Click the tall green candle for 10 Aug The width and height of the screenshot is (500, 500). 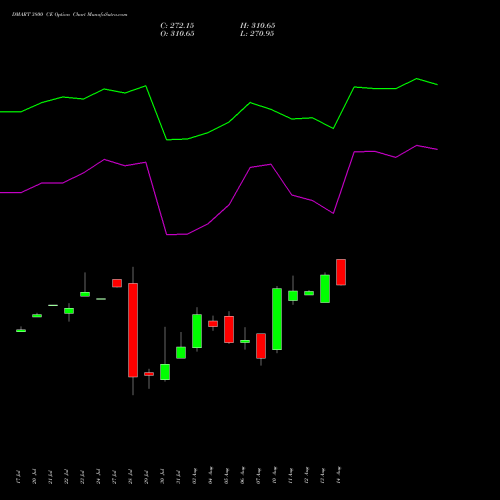[277, 319]
